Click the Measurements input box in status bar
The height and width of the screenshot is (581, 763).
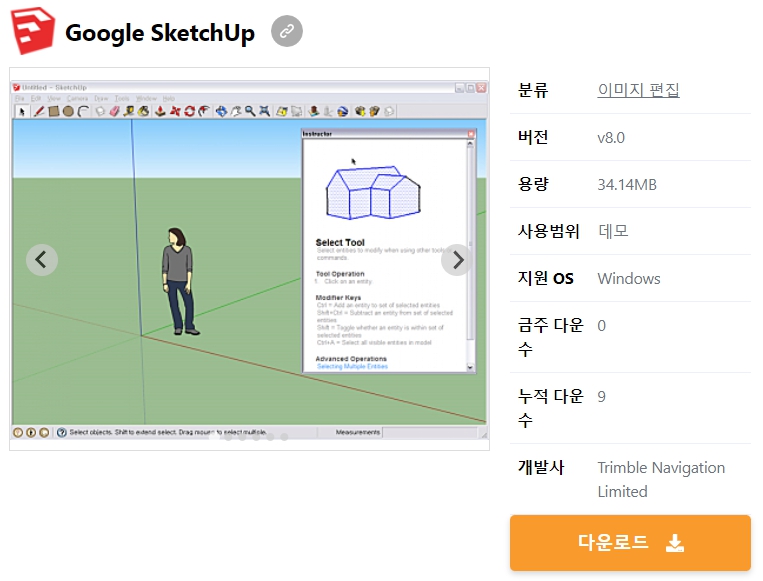tap(430, 432)
